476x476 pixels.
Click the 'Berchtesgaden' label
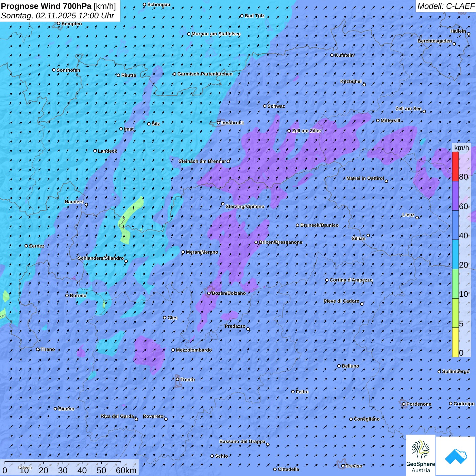(435, 41)
